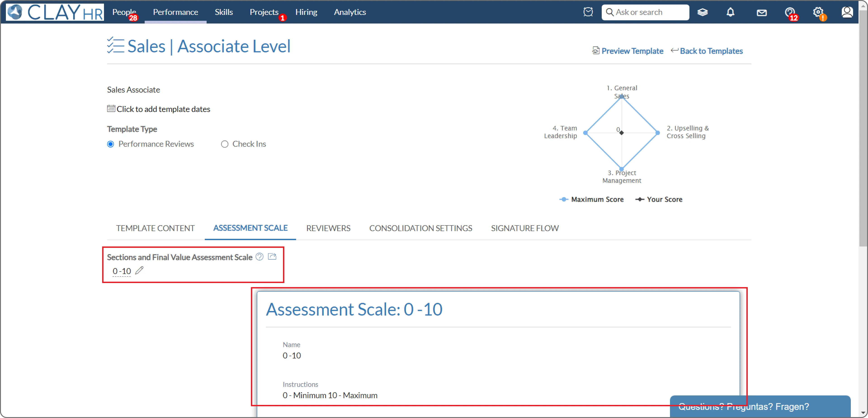Click the open scale icon beside the help icon
This screenshot has width=868, height=418.
tap(272, 257)
